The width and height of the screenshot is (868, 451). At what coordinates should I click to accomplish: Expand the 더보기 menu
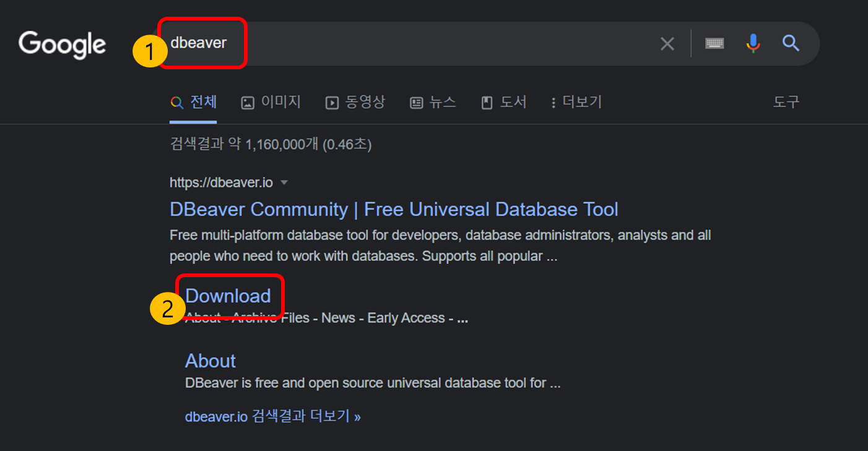coord(576,102)
